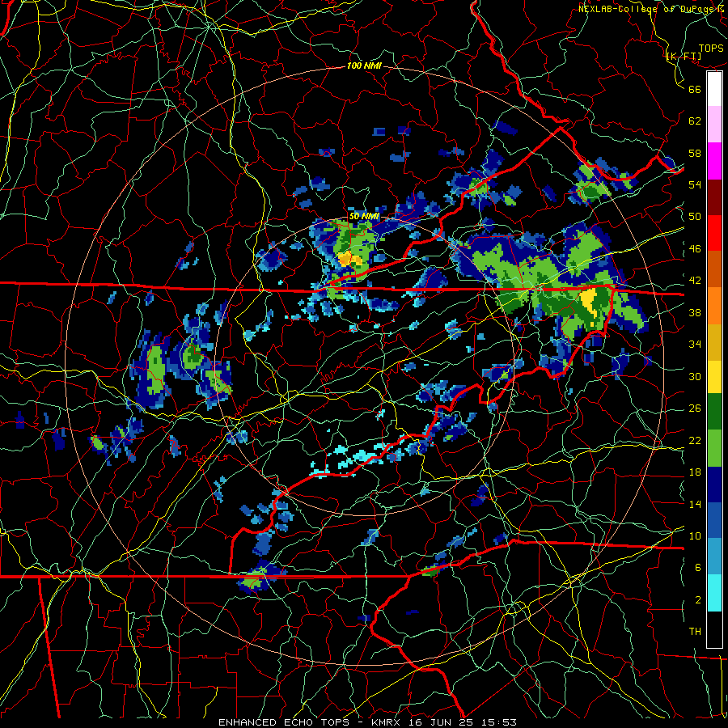This screenshot has width=728, height=728.
Task: Click the white swatch in the tops legend
Action: (714, 89)
